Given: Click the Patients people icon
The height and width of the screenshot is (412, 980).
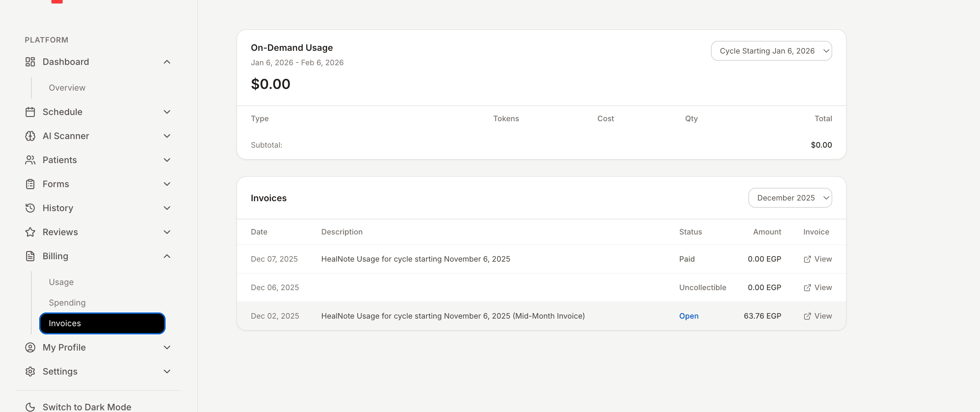Looking at the screenshot, I should click(x=30, y=160).
